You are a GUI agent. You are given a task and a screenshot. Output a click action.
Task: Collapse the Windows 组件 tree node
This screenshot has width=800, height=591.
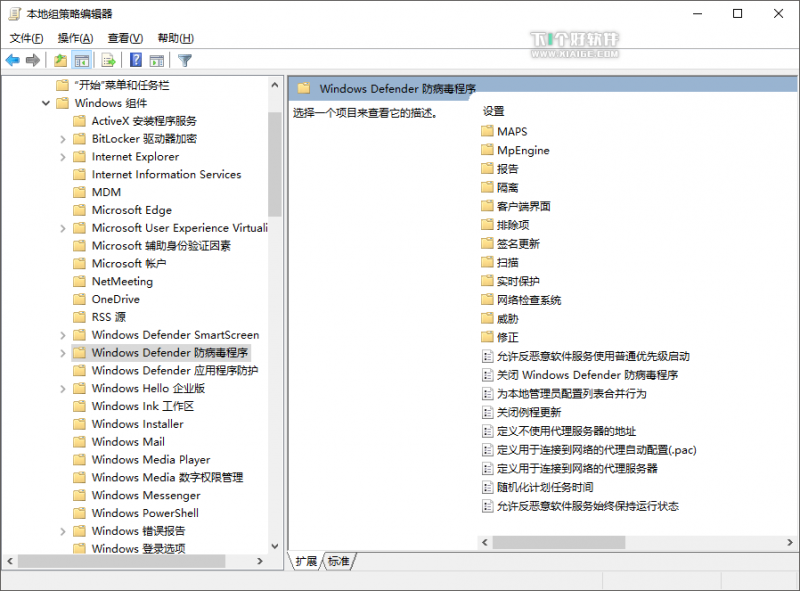click(x=46, y=104)
